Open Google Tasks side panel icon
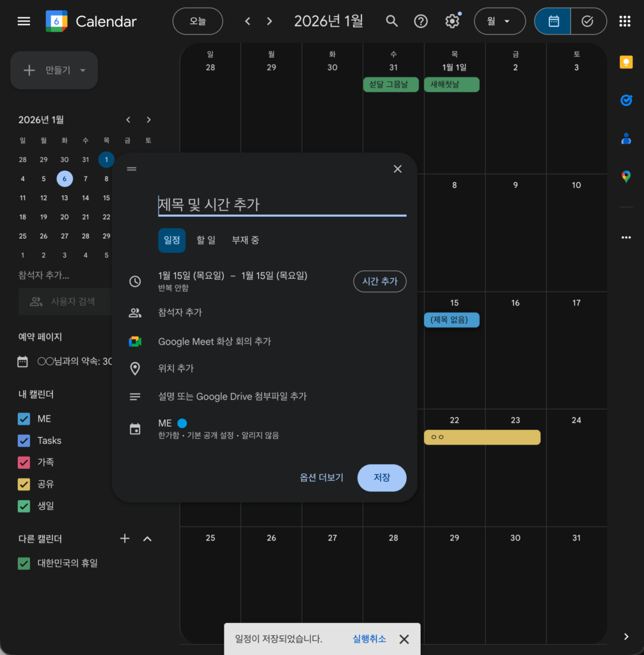Screen dimensions: 644x655 click(x=626, y=100)
